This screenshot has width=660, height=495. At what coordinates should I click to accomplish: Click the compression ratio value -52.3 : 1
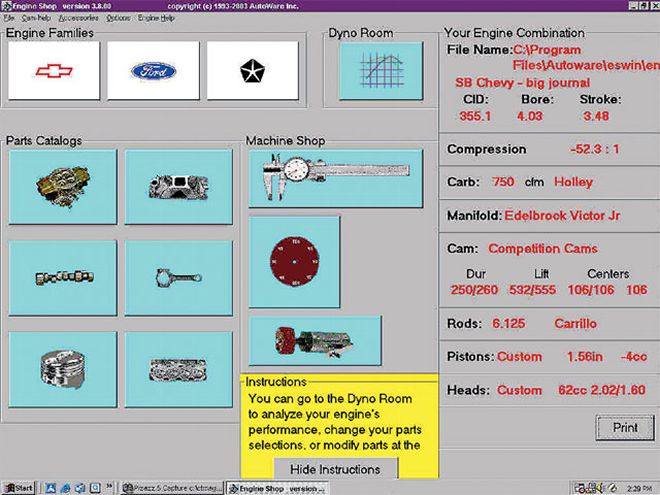[594, 149]
